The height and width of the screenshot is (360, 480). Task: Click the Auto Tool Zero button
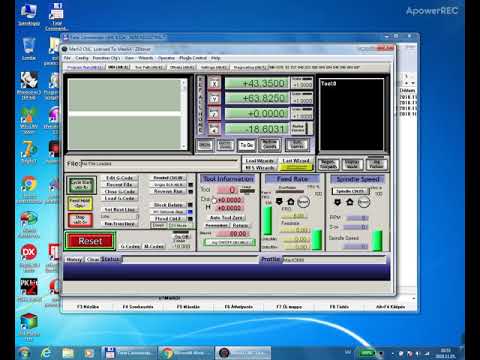click(226, 217)
